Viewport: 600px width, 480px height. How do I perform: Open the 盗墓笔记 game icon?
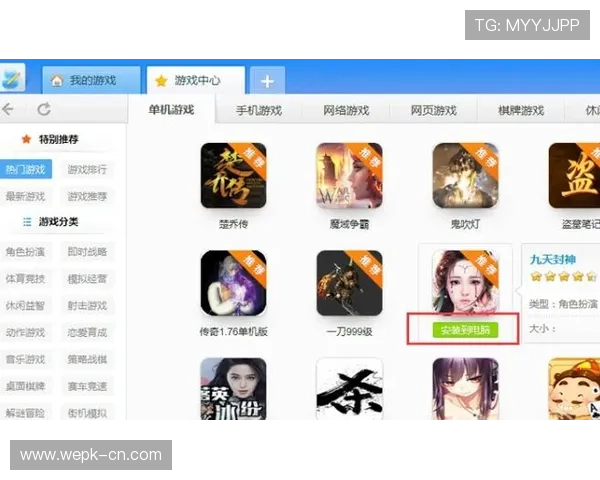tap(574, 176)
